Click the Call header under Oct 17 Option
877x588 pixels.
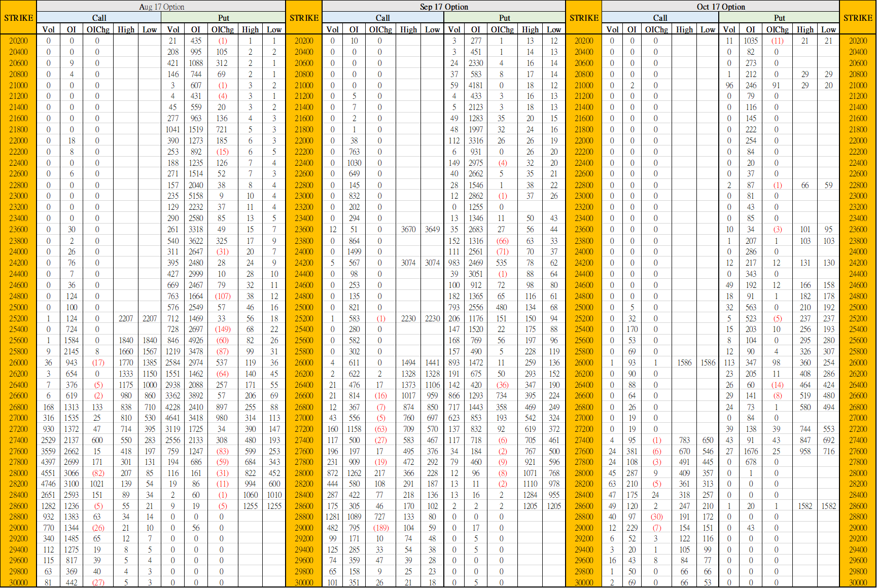(x=660, y=18)
